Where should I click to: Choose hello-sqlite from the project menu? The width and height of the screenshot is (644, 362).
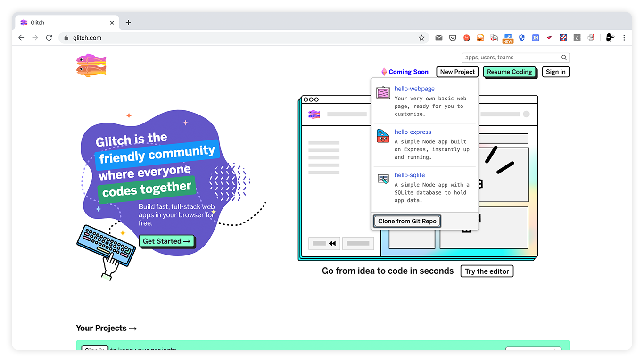click(410, 175)
